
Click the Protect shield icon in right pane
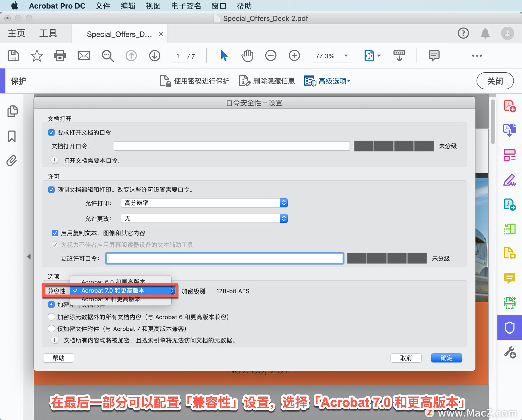[x=509, y=327]
